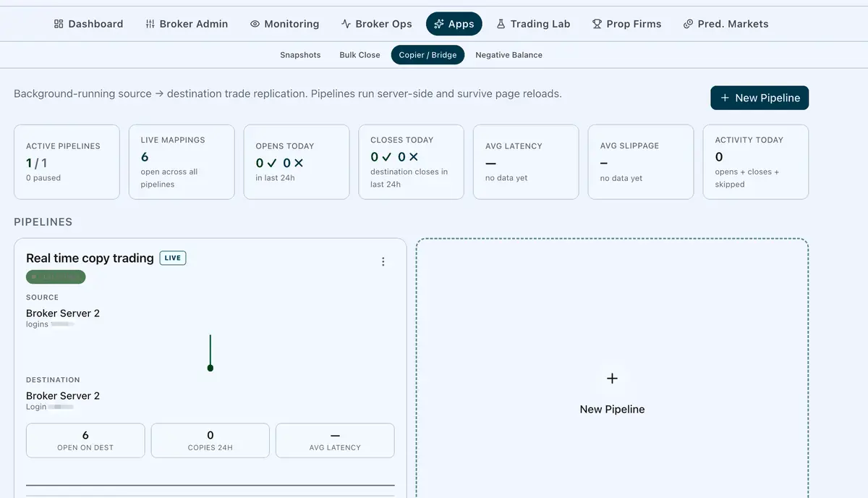This screenshot has width=868, height=498.
Task: Click the Real time copy trading title
Action: click(90, 258)
